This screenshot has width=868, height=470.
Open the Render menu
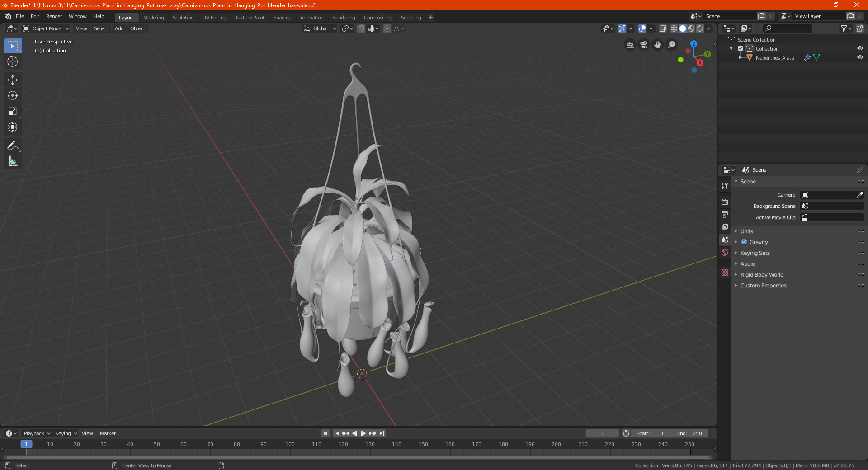pos(54,16)
